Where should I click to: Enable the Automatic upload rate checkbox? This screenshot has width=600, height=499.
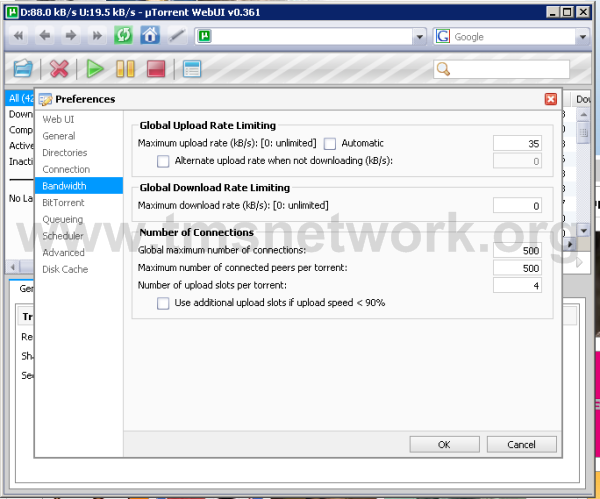pos(329,144)
